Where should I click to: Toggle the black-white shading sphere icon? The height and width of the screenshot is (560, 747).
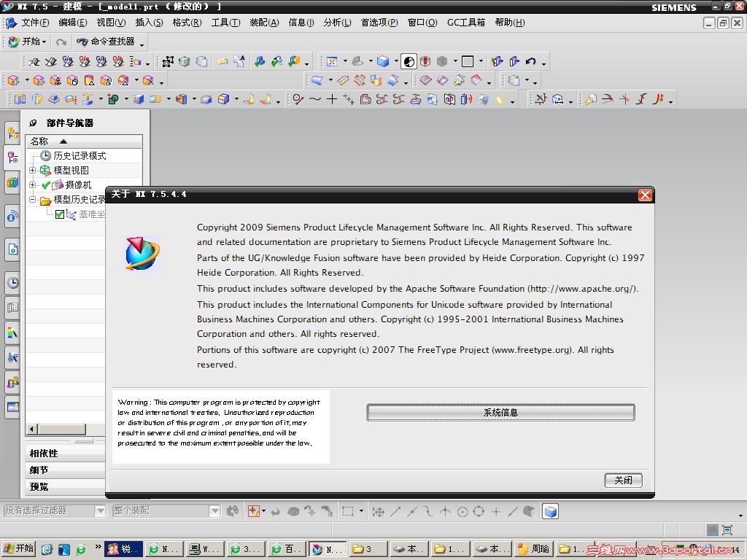[x=409, y=61]
